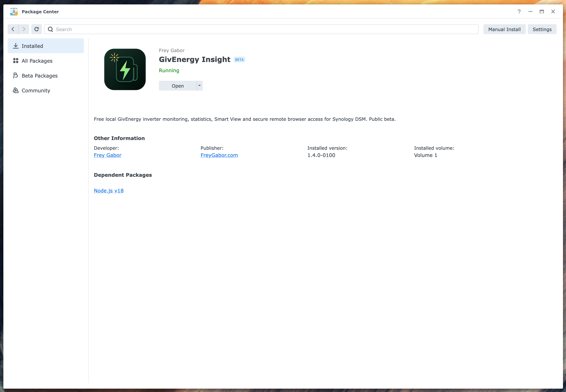The image size is (566, 392).
Task: Click the package description paragraph
Action: [245, 119]
